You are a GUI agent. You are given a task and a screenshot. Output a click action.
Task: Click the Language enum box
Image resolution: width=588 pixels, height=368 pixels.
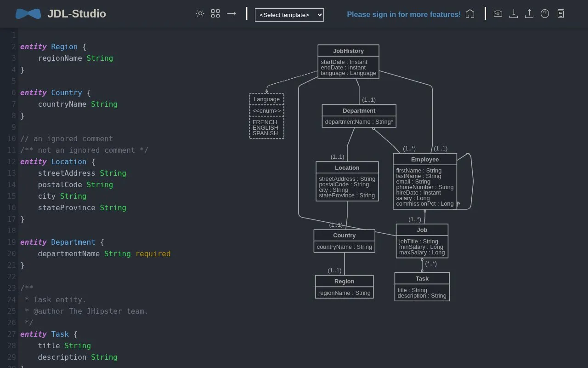[266, 116]
